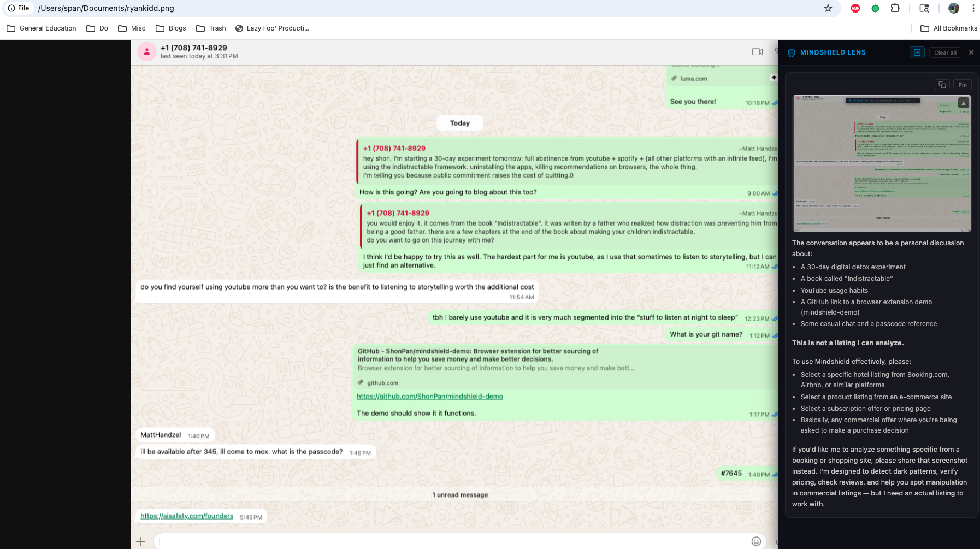Open the General Education bookmarks folder
The image size is (980, 549).
(x=42, y=28)
